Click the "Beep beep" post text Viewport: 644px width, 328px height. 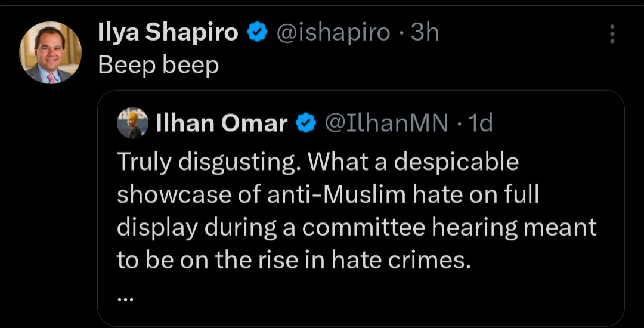point(158,65)
